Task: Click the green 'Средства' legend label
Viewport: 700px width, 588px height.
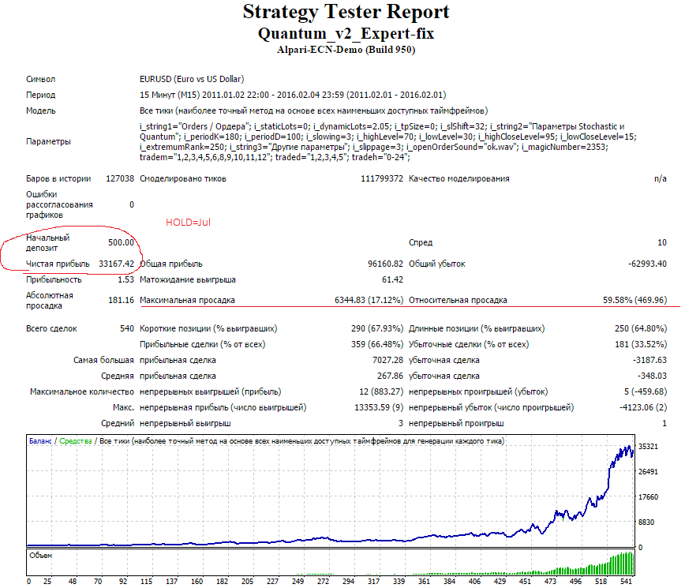Action: tap(76, 441)
